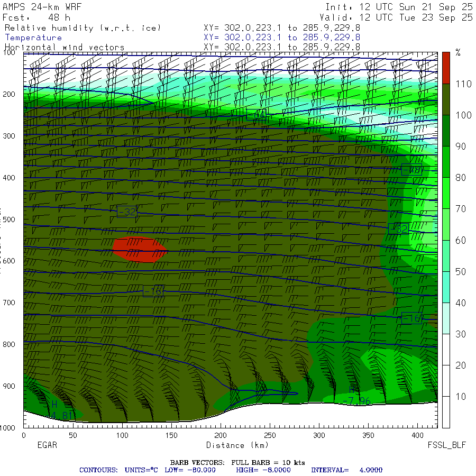Viewport: 476px width, 476px height.
Task: Click the 'INTERVAL= 4.0000' legend value
Action: tap(346, 470)
